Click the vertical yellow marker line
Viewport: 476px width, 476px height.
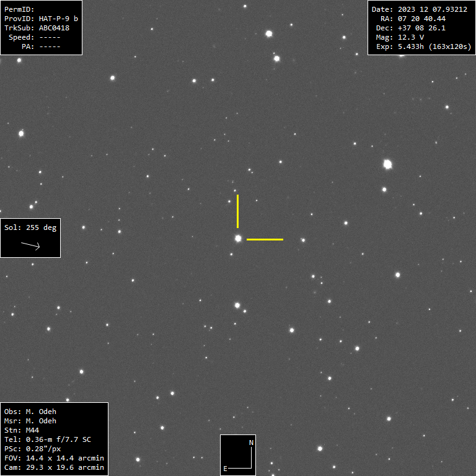(x=237, y=211)
